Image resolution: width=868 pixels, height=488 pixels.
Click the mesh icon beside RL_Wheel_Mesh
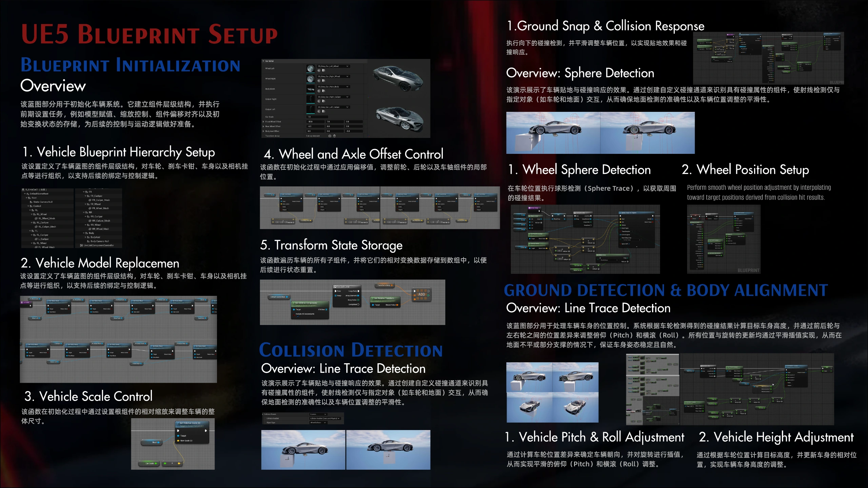pyautogui.click(x=36, y=219)
